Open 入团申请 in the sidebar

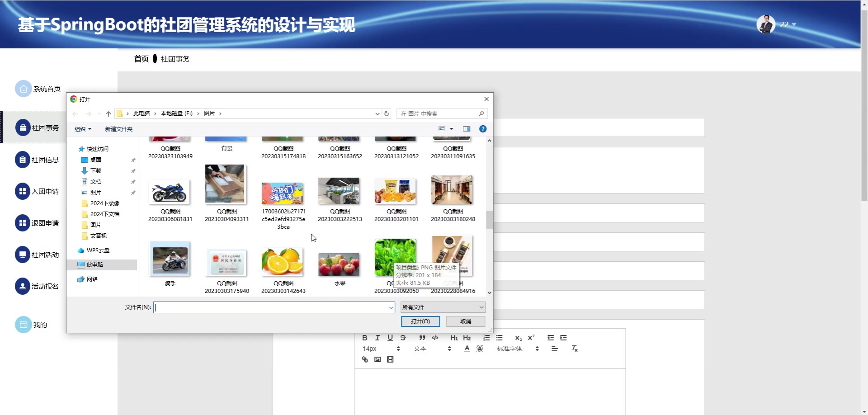point(37,191)
